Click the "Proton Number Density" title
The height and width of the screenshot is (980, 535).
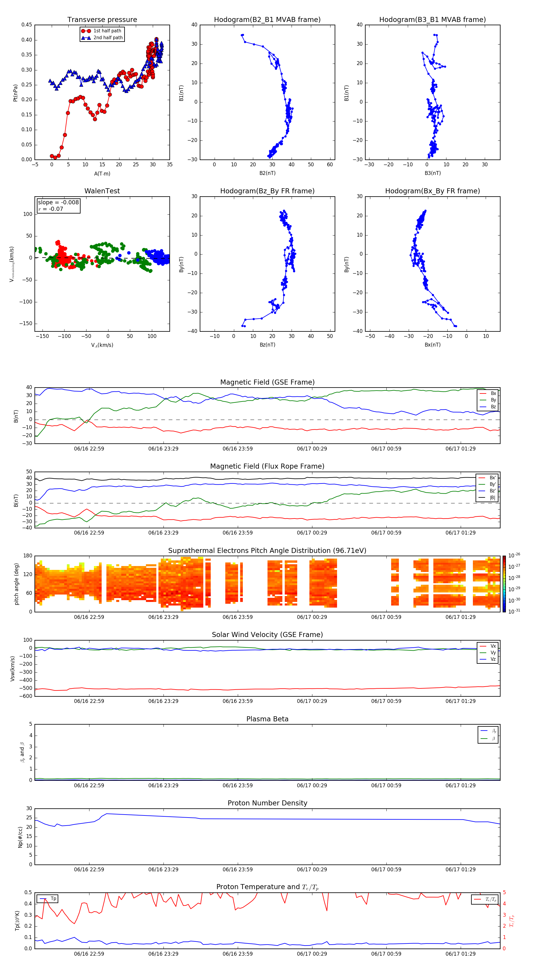tap(267, 803)
